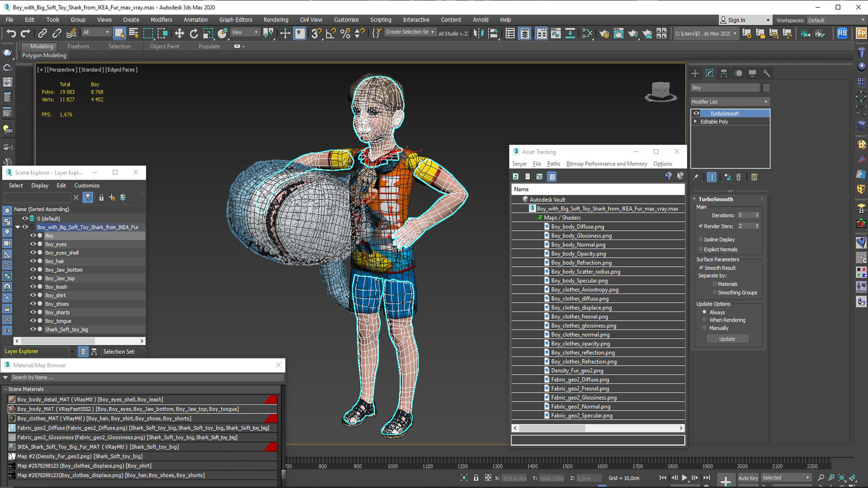Click the Editable Poly modifier icon

(698, 122)
